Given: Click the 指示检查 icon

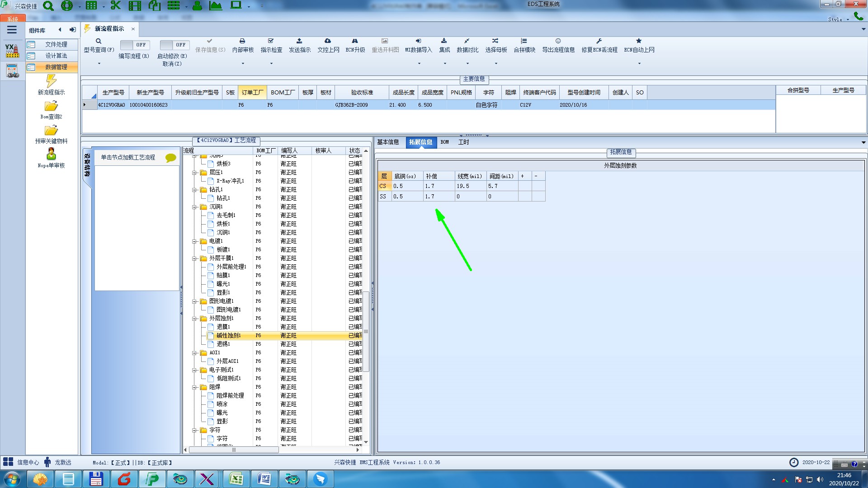Looking at the screenshot, I should click(x=271, y=41).
